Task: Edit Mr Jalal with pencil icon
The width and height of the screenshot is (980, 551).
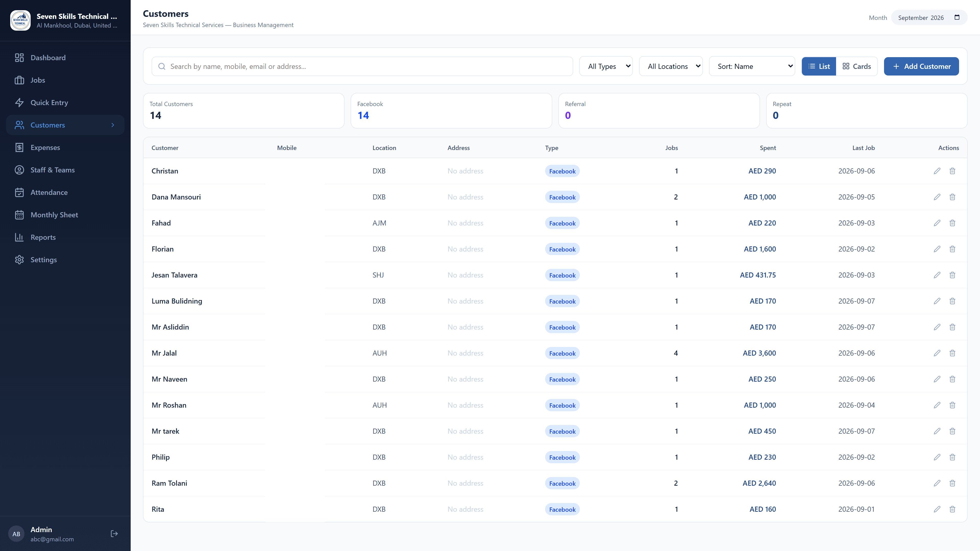Action: pyautogui.click(x=937, y=353)
